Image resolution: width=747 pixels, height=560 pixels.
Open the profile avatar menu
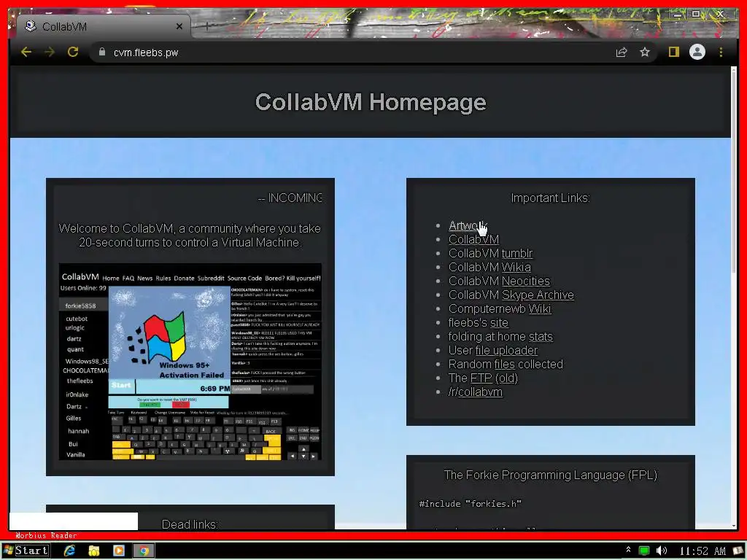tap(697, 52)
